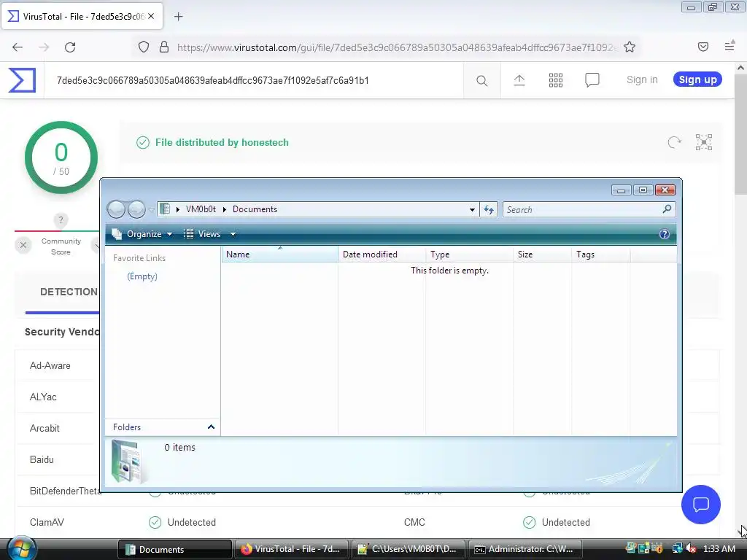The height and width of the screenshot is (560, 747).
Task: Click the VirusTotal search magnifier icon
Action: pos(481,80)
